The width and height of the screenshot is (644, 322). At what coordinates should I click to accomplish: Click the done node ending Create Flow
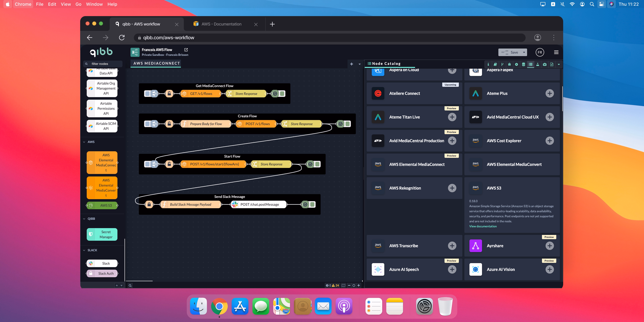pyautogui.click(x=340, y=124)
